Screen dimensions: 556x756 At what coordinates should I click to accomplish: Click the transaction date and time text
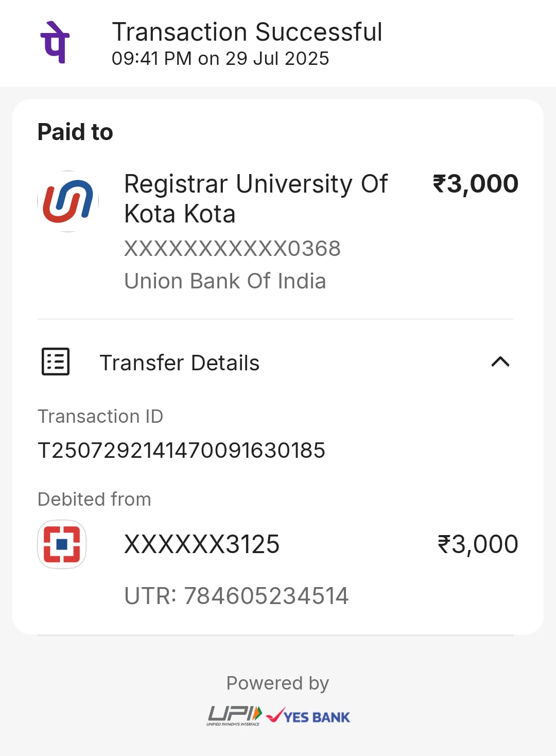coord(220,59)
